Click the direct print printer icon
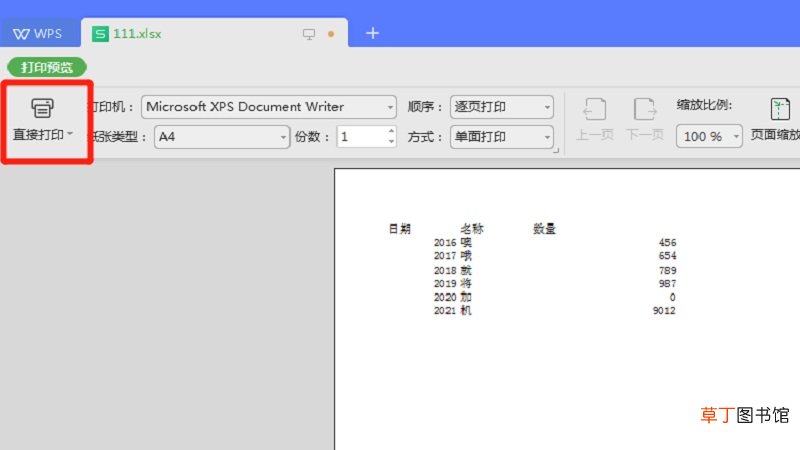The image size is (800, 450). tap(42, 108)
